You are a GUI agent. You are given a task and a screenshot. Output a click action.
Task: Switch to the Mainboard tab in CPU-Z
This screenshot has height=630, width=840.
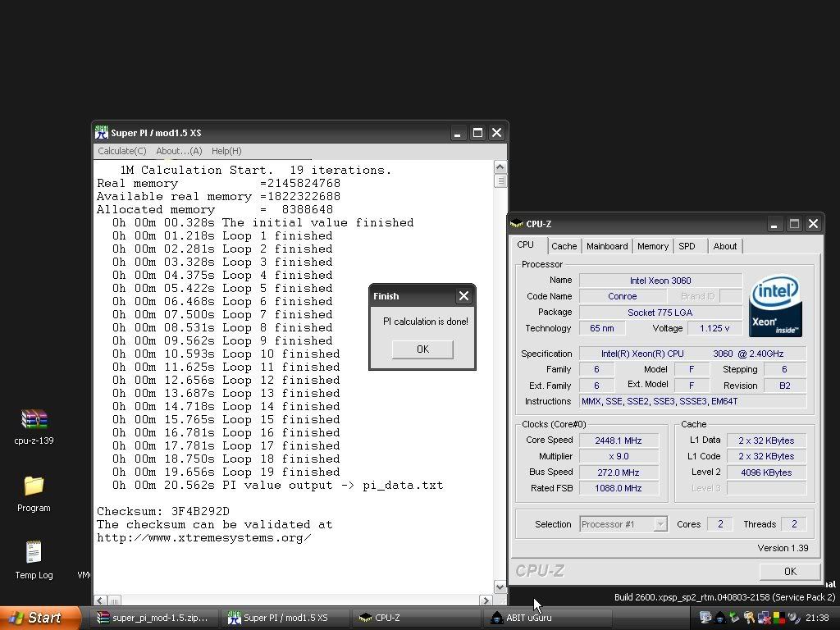[x=607, y=246]
